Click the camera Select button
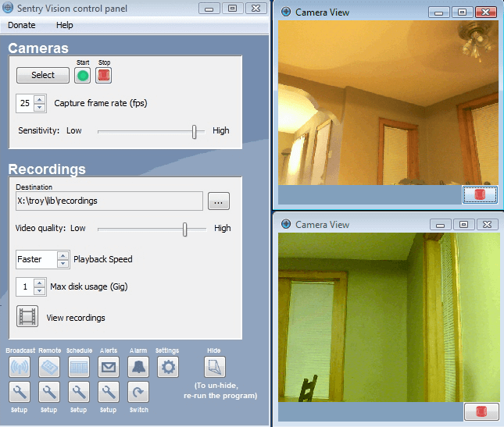This screenshot has height=427, width=504. (43, 75)
